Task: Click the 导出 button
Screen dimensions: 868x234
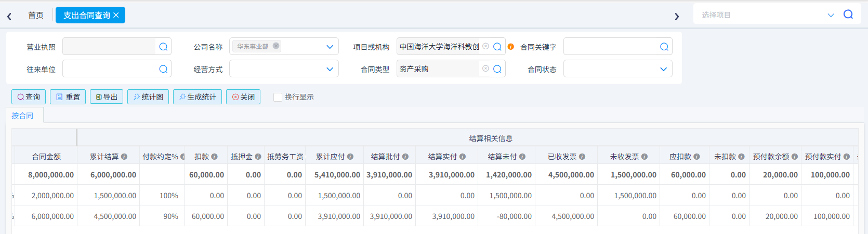Action: [x=107, y=97]
